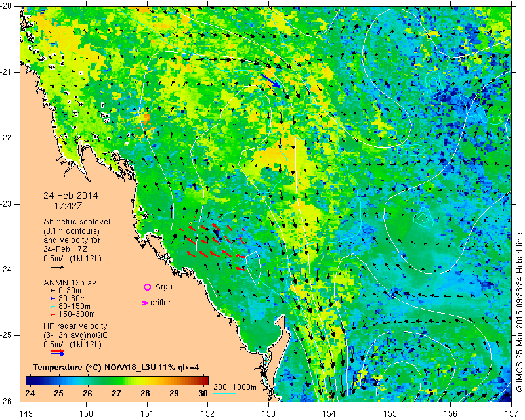Click the '150-300m' depth label

pos(77,314)
